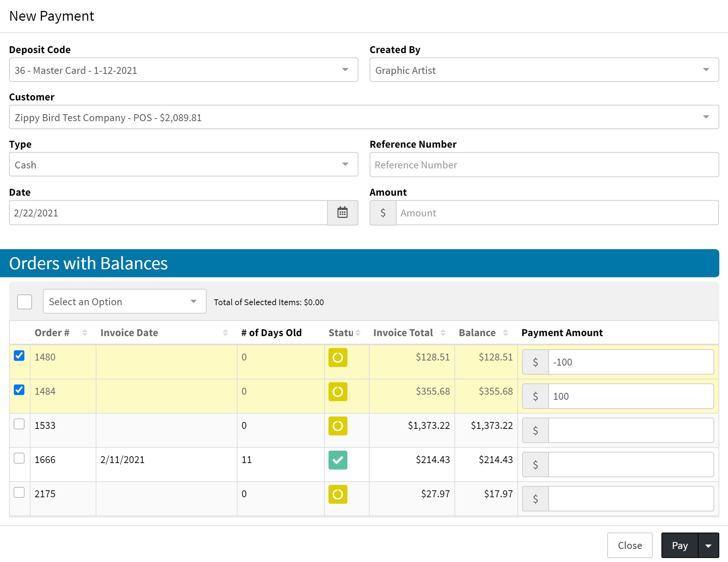
Task: Click the Close button
Action: 630,546
